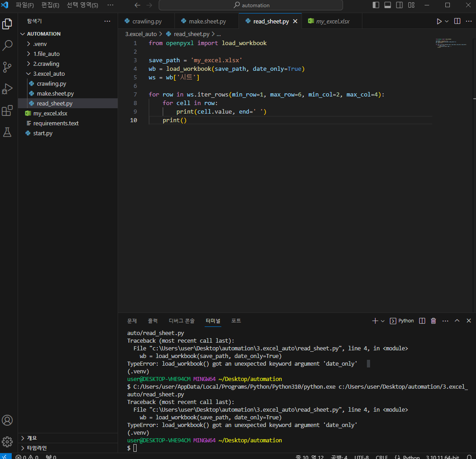Open run options dropdown next to play
Image resolution: width=476 pixels, height=459 pixels.
pyautogui.click(x=447, y=21)
